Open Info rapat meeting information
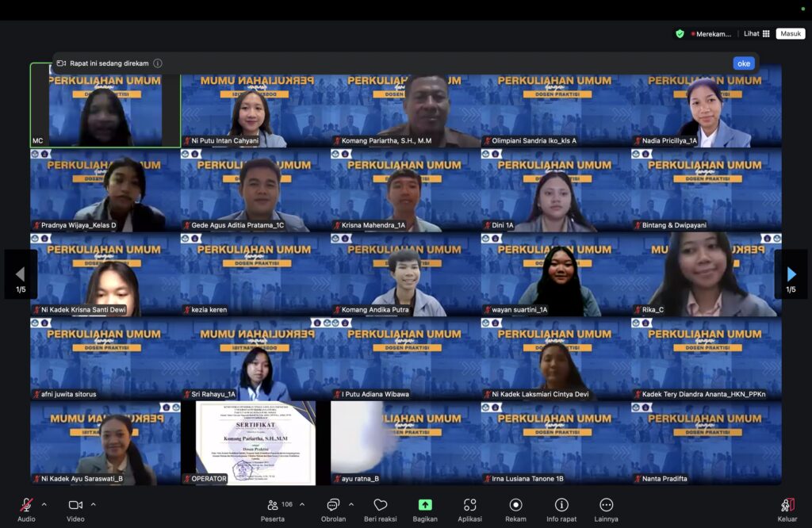812x528 pixels. 561,505
